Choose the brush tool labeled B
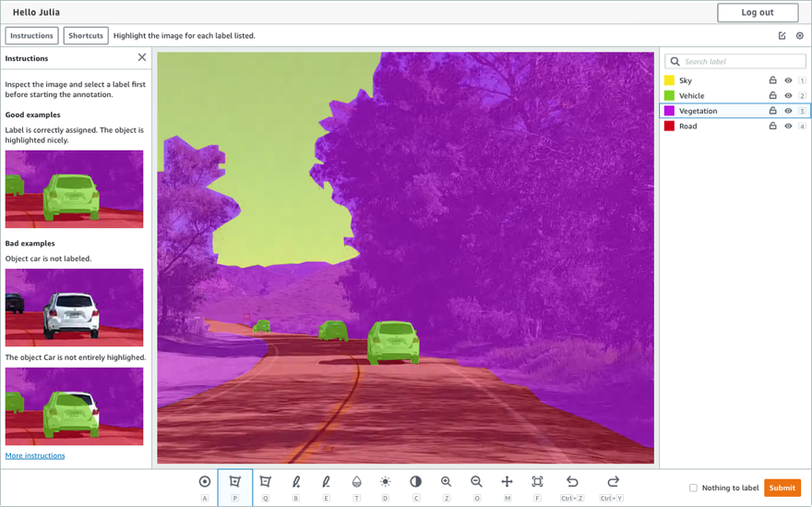 point(295,482)
